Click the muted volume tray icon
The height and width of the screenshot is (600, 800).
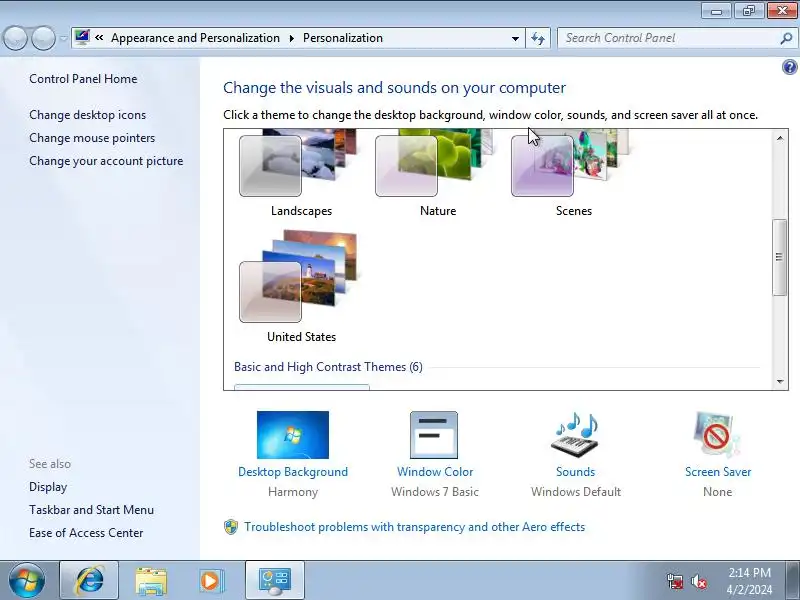699,581
